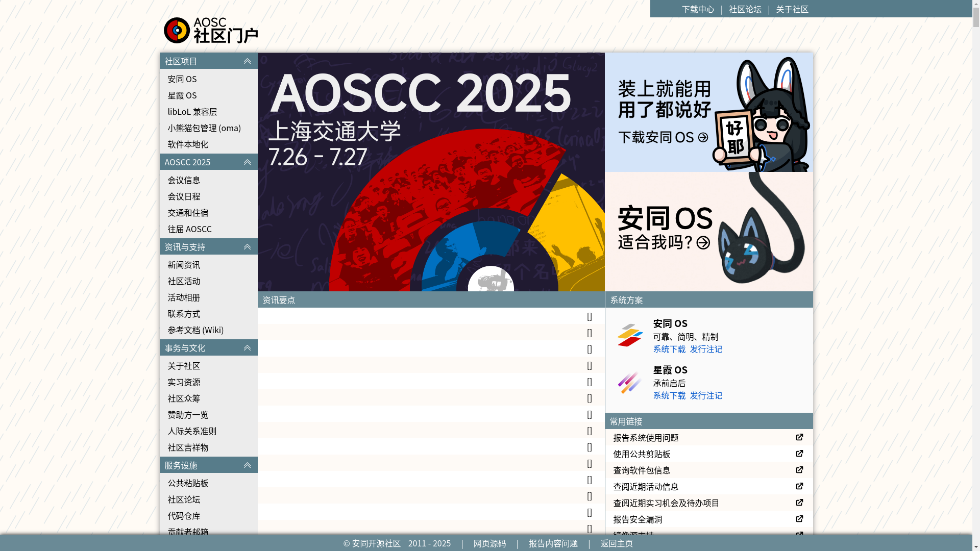This screenshot has width=980, height=551.
Task: Click 网页源码 in the footer
Action: coord(489,543)
